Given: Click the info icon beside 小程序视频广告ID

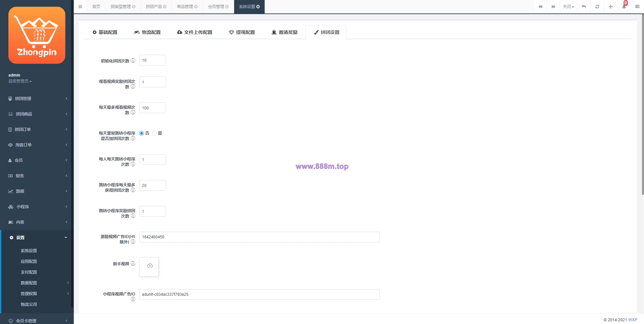Looking at the screenshot, I should [133, 299].
